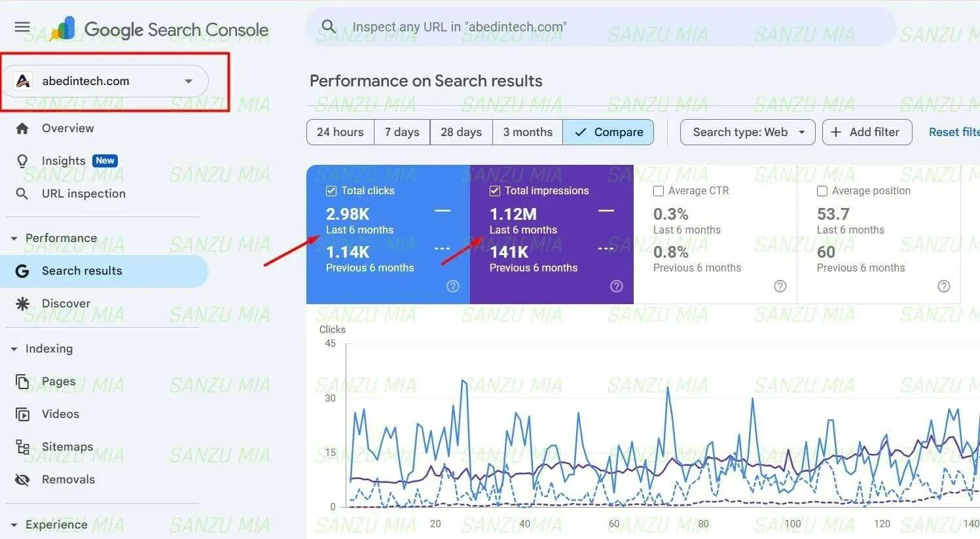Open the Search type: Web dropdown
980x539 pixels.
[x=747, y=131]
